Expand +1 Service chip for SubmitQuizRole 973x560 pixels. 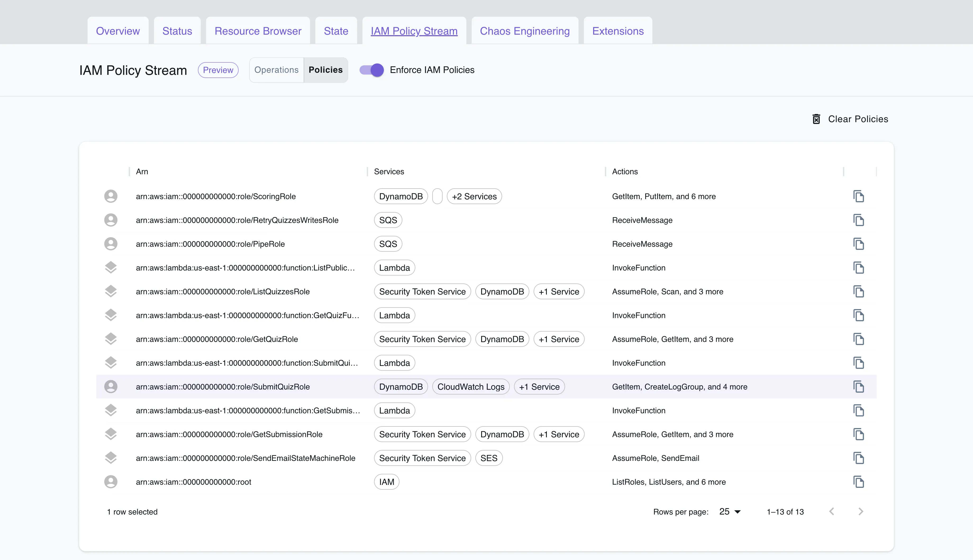pyautogui.click(x=539, y=387)
